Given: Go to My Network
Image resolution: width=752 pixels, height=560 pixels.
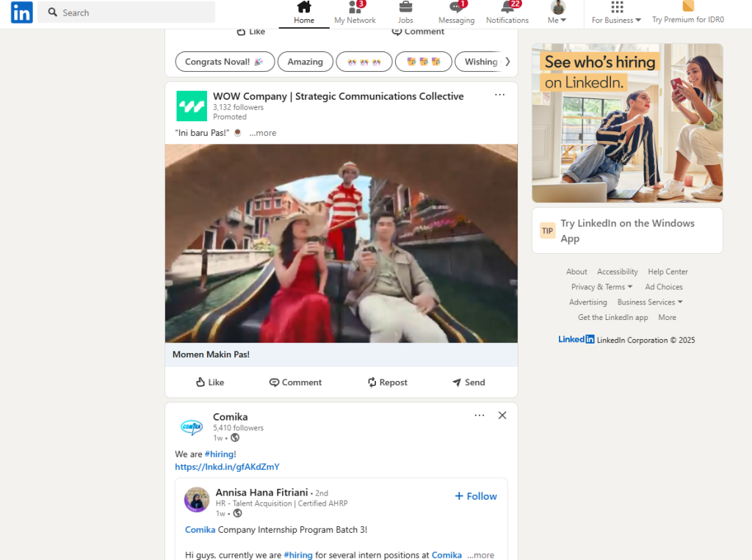Looking at the screenshot, I should click(355, 13).
